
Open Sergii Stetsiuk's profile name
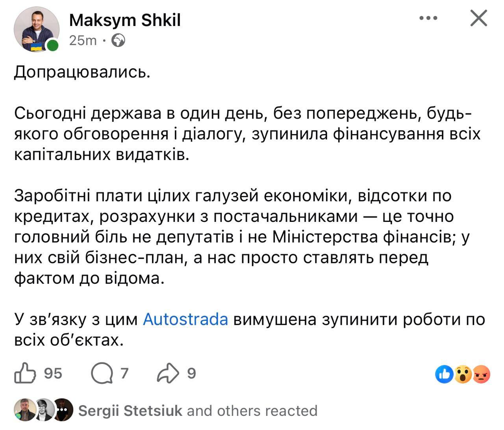[x=130, y=411]
